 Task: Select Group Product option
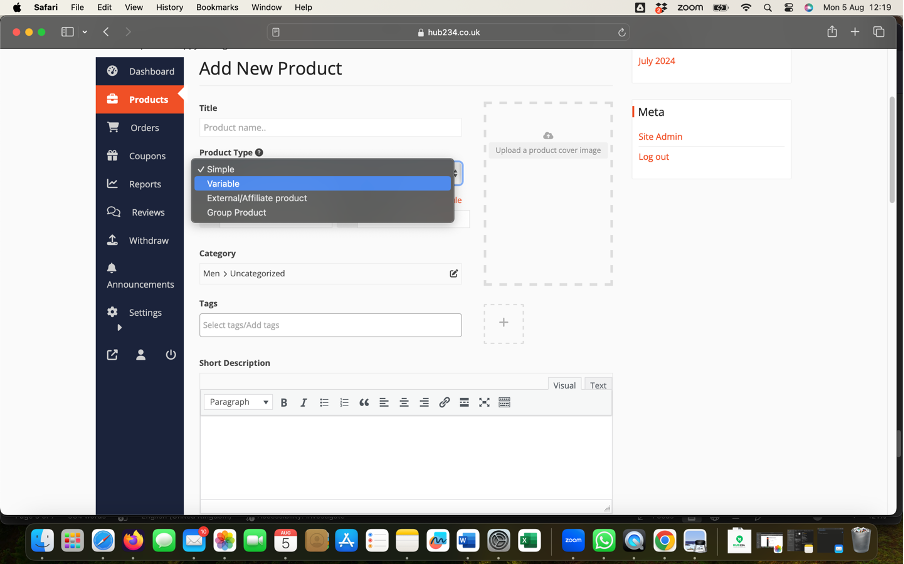click(x=236, y=212)
